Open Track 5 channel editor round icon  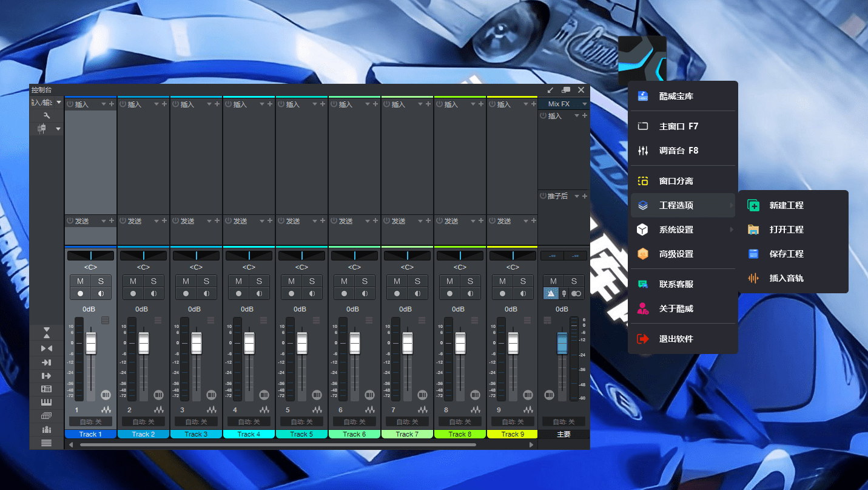[x=317, y=395]
